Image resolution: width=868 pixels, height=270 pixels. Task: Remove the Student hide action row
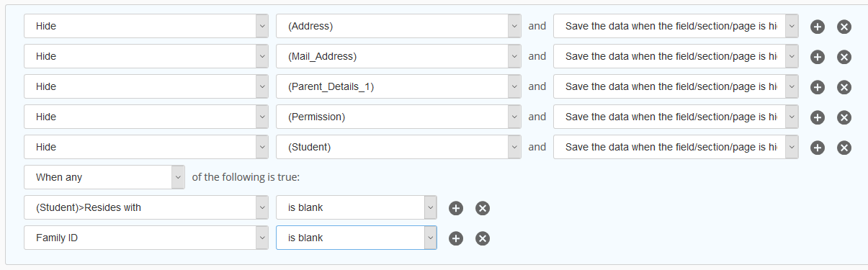pyautogui.click(x=844, y=148)
